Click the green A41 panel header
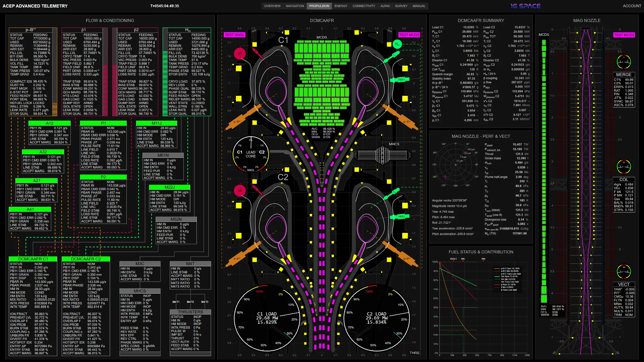This screenshot has width=644, height=362. tap(30, 209)
